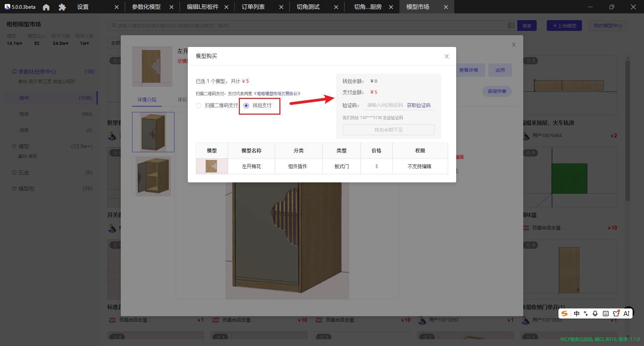This screenshot has height=346, width=644.
Task: Close the 设置 tab
Action: [116, 7]
